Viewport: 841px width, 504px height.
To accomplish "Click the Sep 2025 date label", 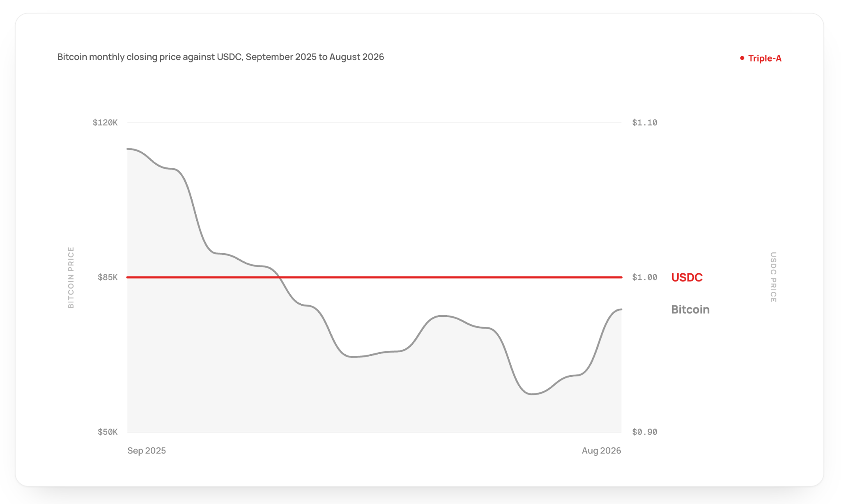I will [x=147, y=451].
